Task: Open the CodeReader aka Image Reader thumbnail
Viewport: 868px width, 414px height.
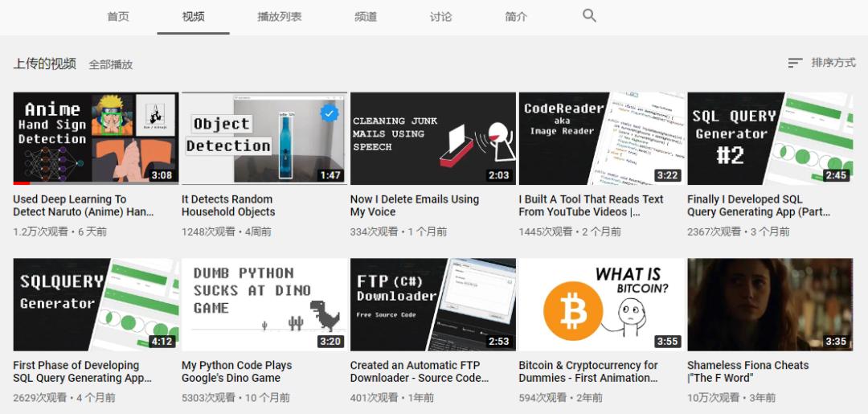Action: [x=602, y=138]
